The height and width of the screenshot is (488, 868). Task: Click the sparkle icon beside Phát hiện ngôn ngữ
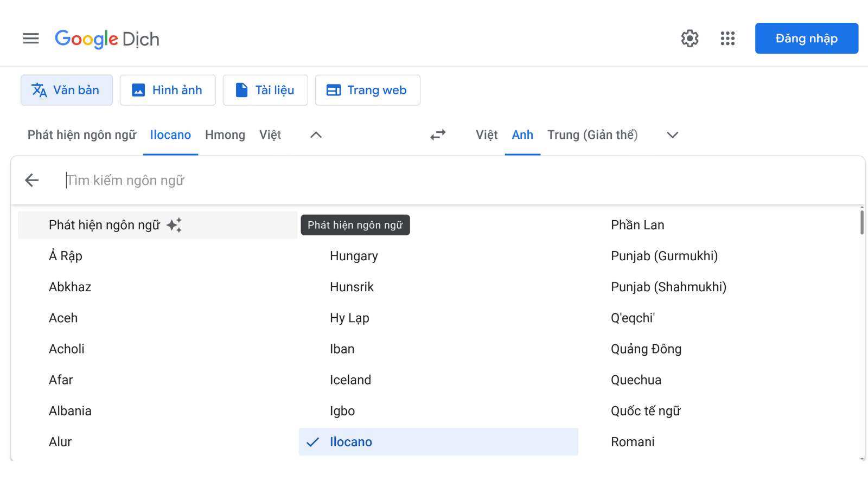click(x=174, y=225)
